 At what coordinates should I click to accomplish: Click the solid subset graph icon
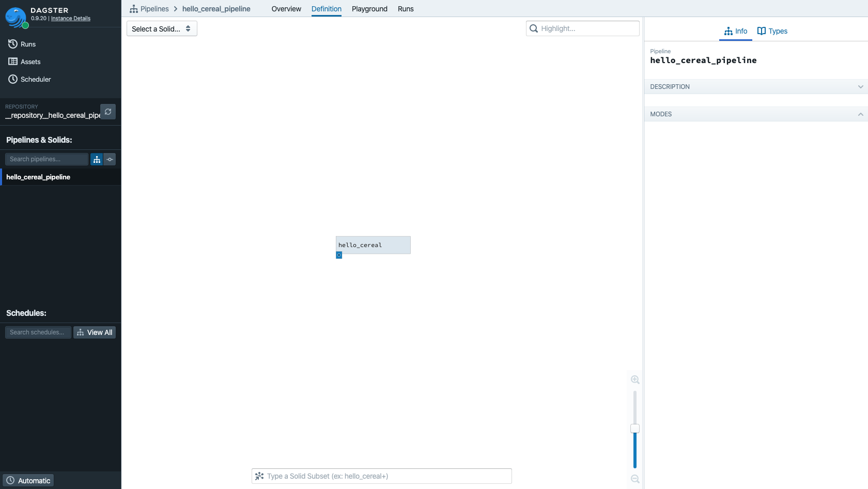(259, 476)
